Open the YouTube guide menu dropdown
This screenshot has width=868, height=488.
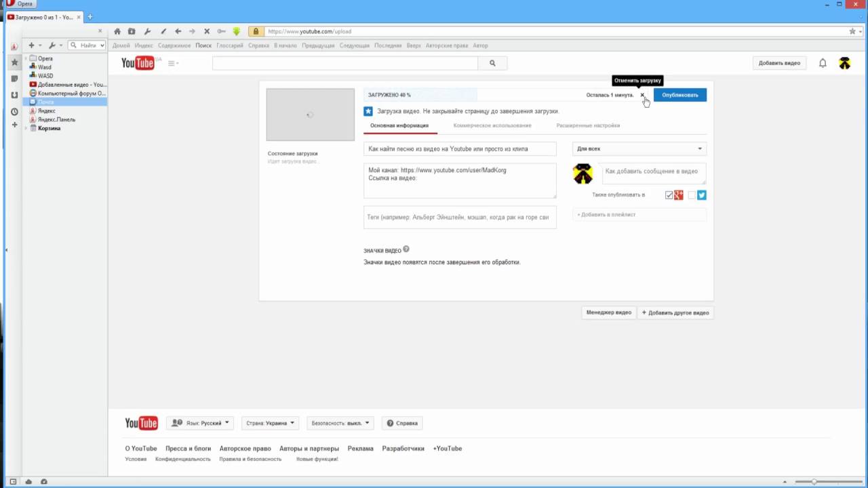(x=173, y=63)
